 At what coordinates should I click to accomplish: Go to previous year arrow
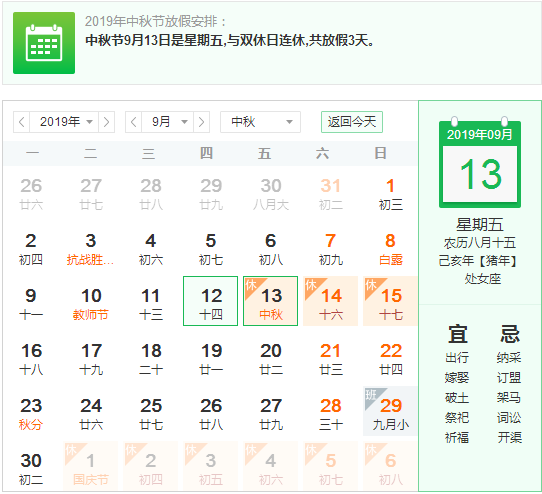[21, 122]
